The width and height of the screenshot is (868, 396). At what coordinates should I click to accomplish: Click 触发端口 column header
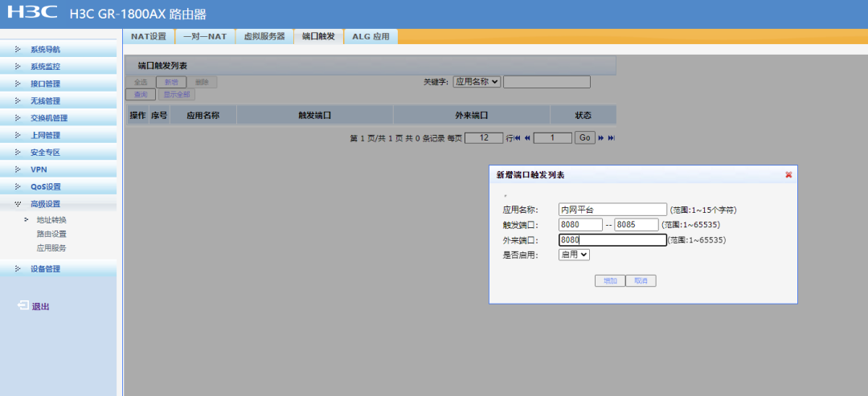point(315,115)
